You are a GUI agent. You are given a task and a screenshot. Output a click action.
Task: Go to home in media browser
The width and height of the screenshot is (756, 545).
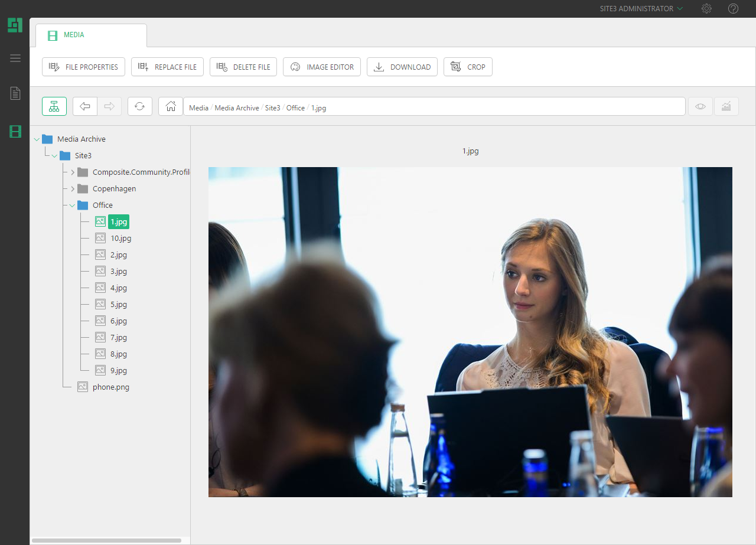171,106
